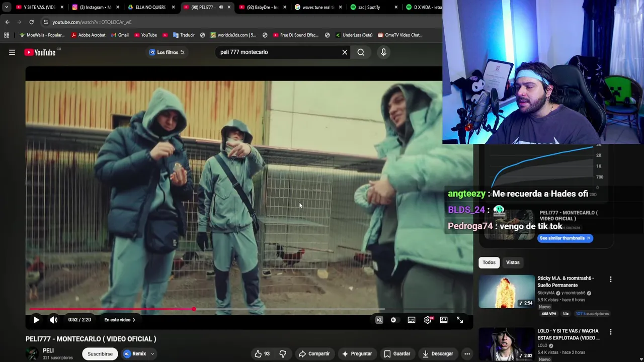The image size is (644, 362).
Task: Open the UnderLess (Beta) bookmark
Action: 354,35
